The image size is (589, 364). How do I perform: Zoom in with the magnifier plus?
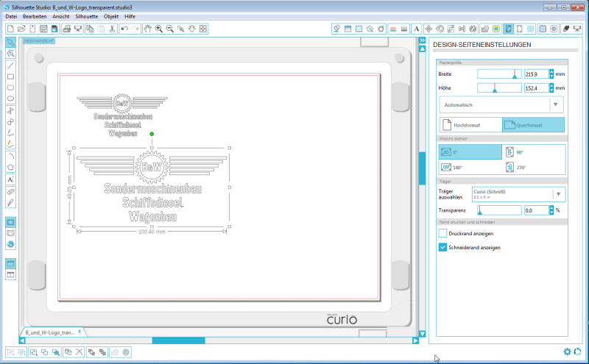(x=159, y=29)
